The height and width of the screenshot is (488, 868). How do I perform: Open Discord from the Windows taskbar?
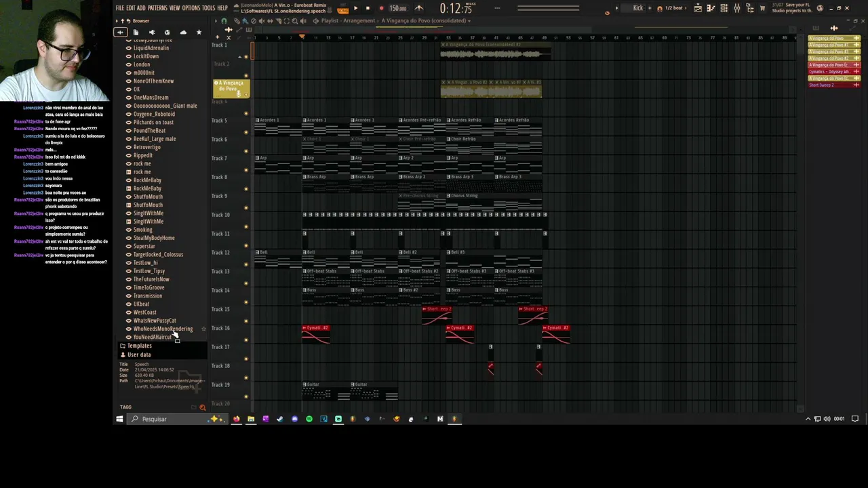click(294, 419)
